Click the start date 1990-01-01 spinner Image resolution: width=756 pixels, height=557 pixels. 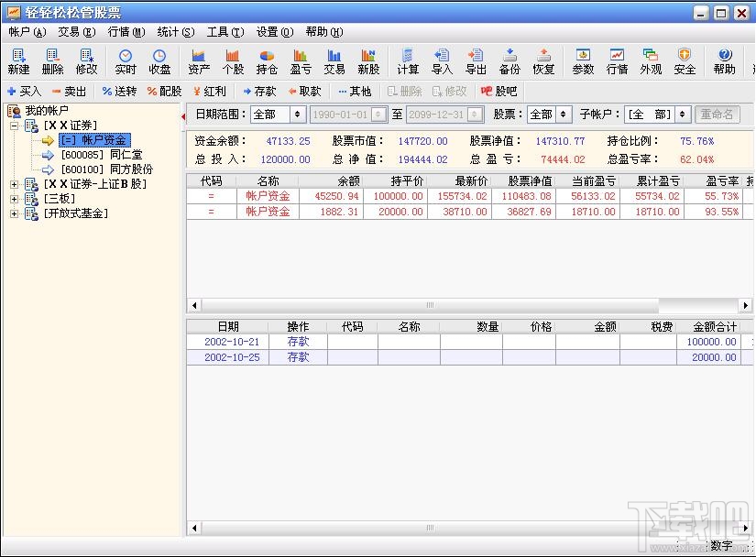[378, 115]
